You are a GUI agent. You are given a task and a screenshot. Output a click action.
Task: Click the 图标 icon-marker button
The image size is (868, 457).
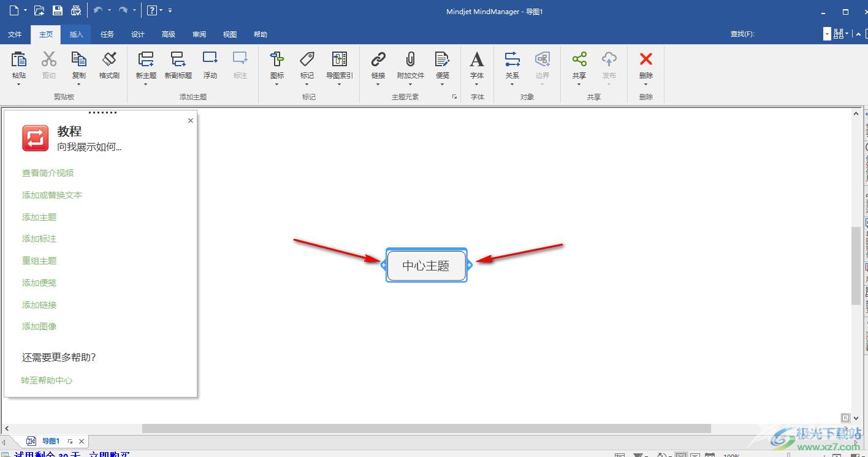coord(277,60)
